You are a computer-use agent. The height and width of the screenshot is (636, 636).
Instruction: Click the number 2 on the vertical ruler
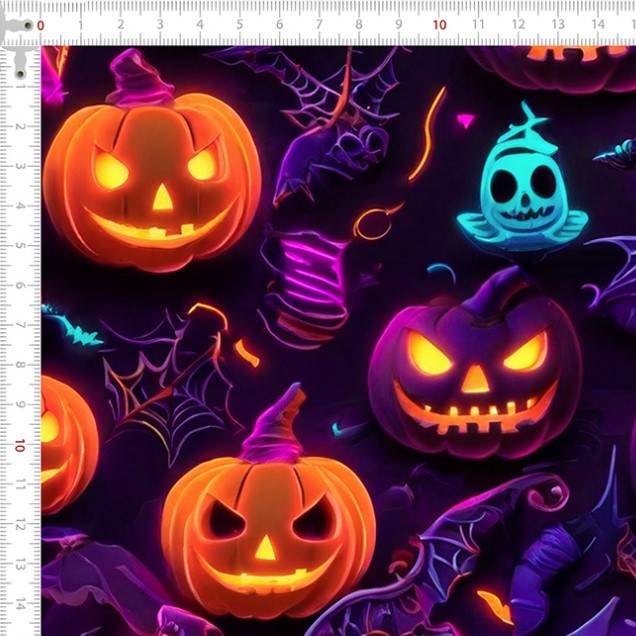pos(20,127)
